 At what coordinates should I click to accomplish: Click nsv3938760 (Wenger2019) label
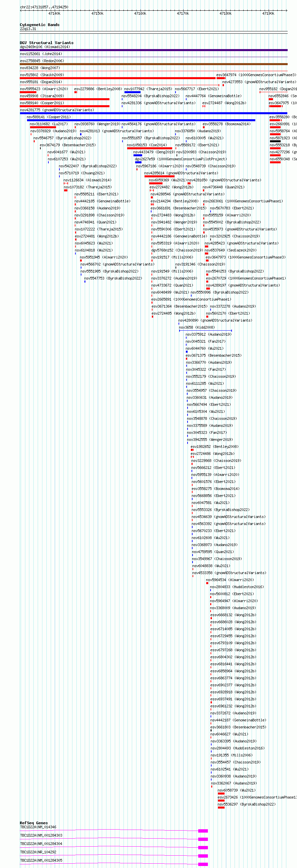[x=97, y=125]
